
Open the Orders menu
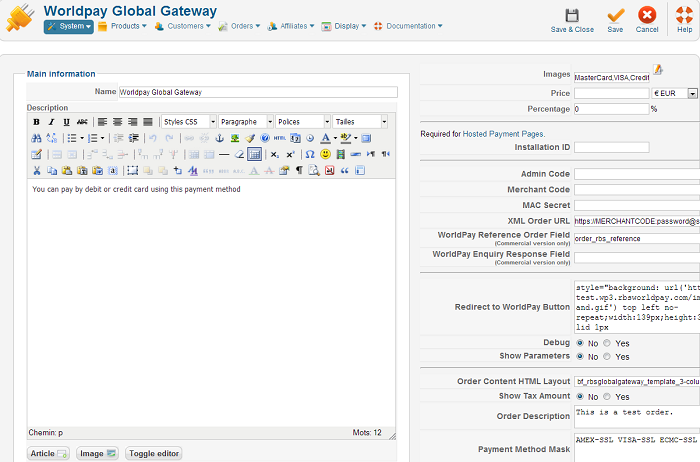pyautogui.click(x=239, y=26)
